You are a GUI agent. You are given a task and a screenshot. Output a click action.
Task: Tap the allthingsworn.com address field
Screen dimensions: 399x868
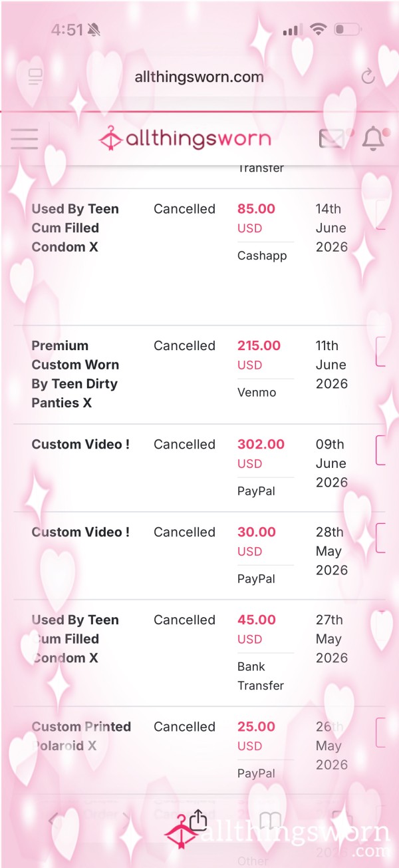[x=199, y=77]
